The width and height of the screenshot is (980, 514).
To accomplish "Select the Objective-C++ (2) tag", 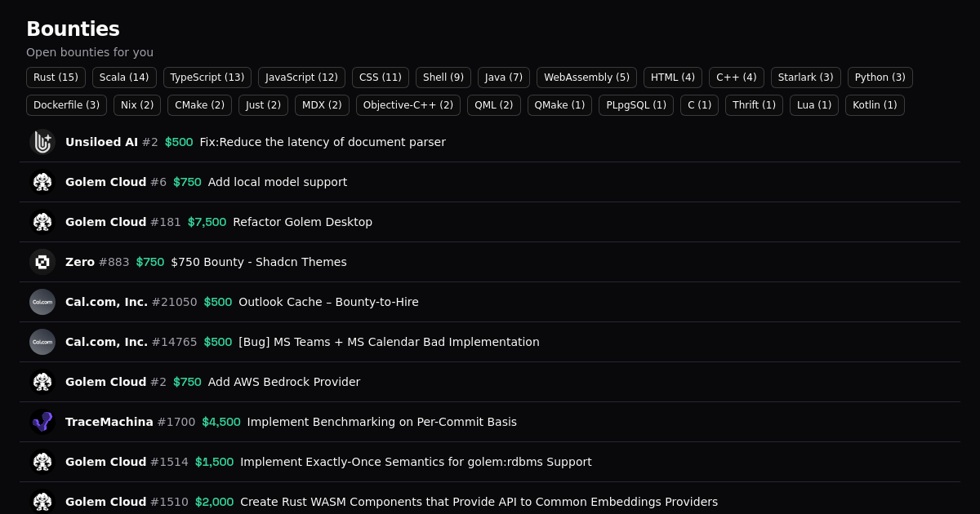I will tap(408, 105).
